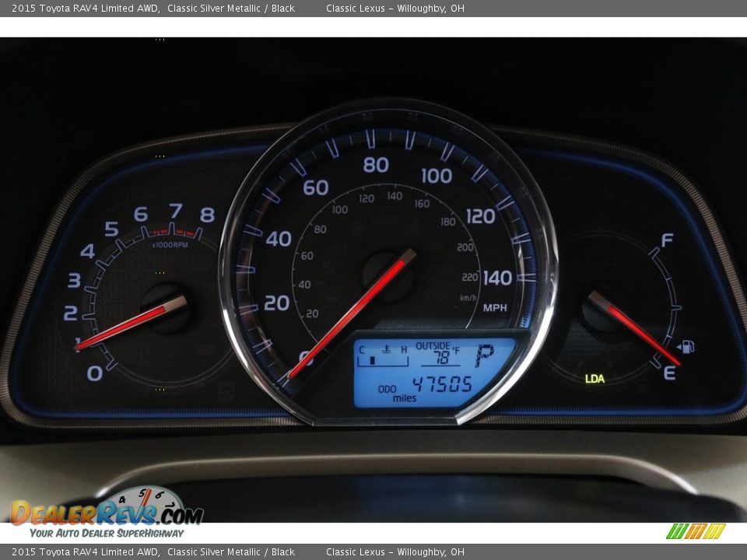The height and width of the screenshot is (560, 747).
Task: Click the E mark on the fuel gauge
Action: (669, 373)
